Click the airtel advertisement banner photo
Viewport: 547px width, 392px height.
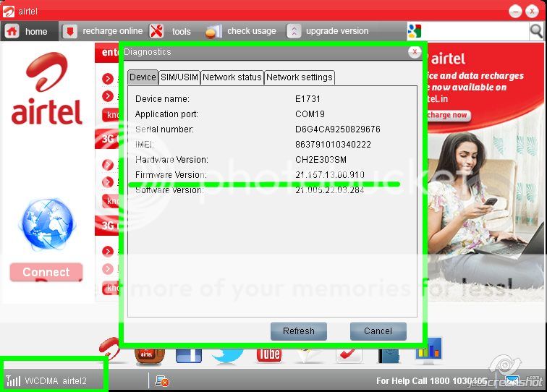(x=485, y=173)
